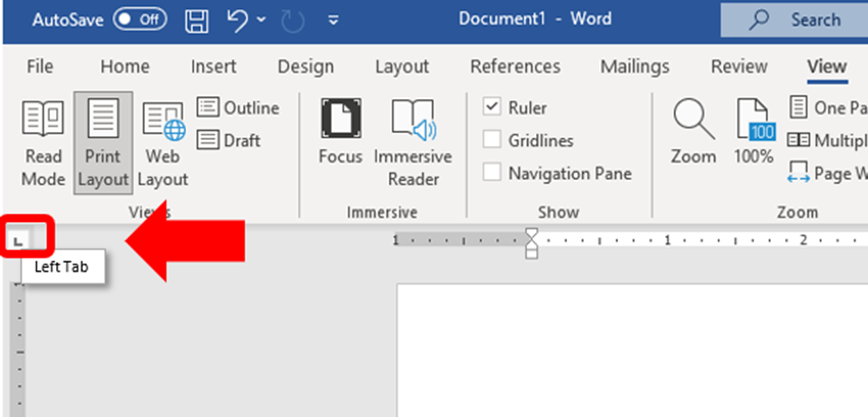This screenshot has width=868, height=417.
Task: Open Immersive Reader
Action: (413, 143)
